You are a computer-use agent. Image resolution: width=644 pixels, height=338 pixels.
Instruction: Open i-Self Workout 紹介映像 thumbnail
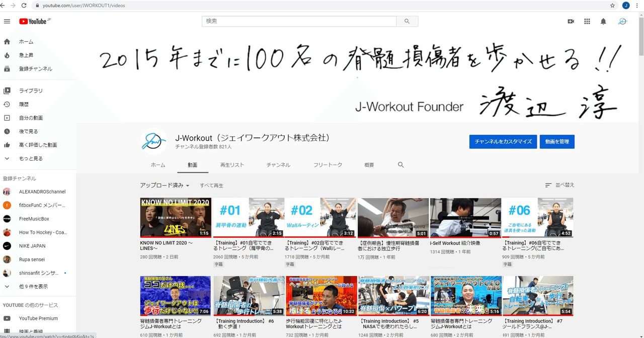(x=466, y=218)
